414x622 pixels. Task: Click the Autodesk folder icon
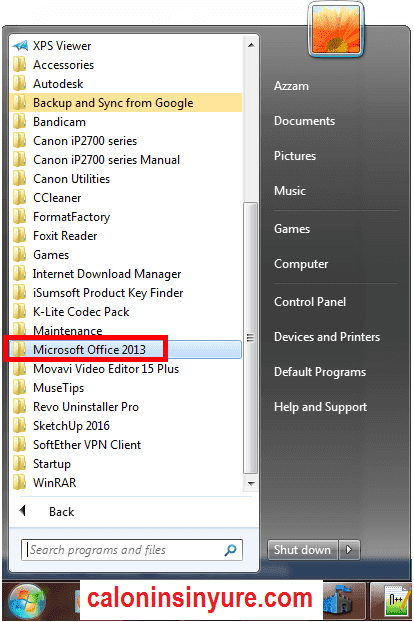click(x=20, y=84)
